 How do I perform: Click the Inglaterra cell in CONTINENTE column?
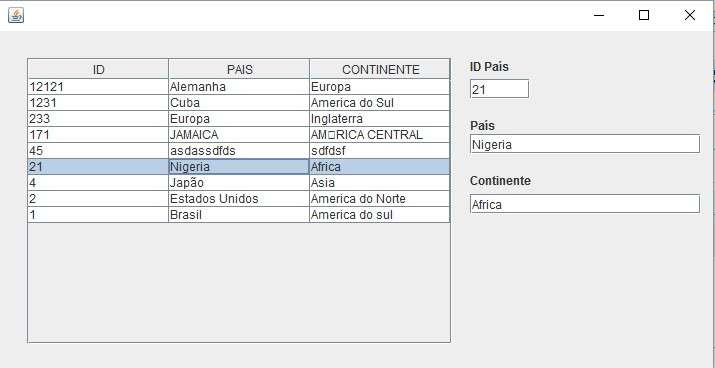tap(380, 119)
